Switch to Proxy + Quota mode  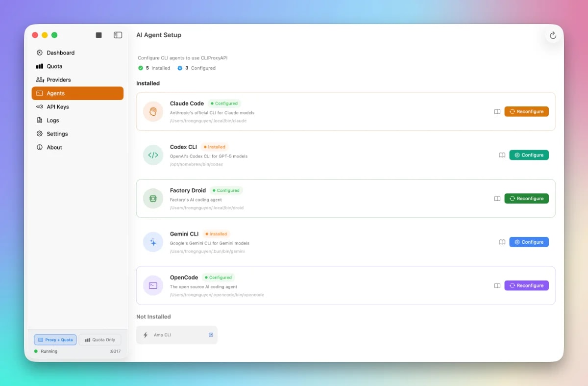(x=55, y=339)
